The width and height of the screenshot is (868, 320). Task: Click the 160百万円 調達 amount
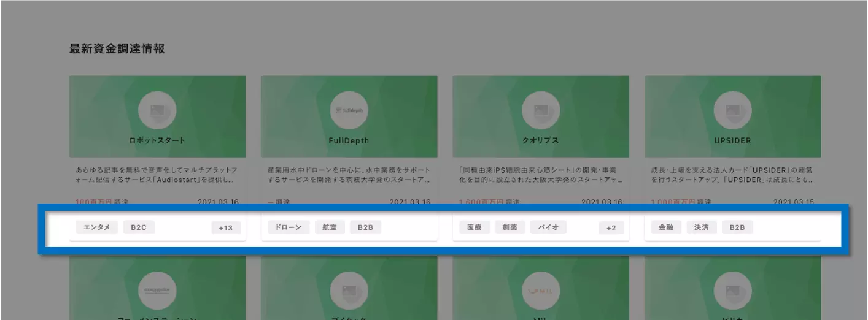102,202
